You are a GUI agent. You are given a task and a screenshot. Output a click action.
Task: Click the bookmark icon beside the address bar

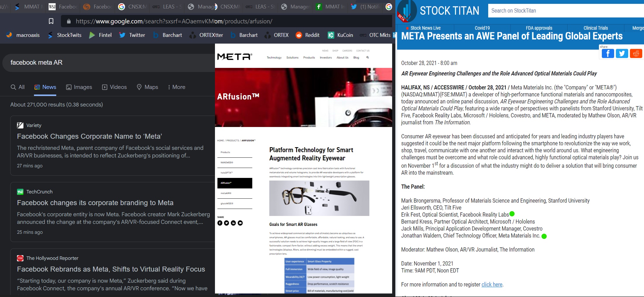click(51, 21)
